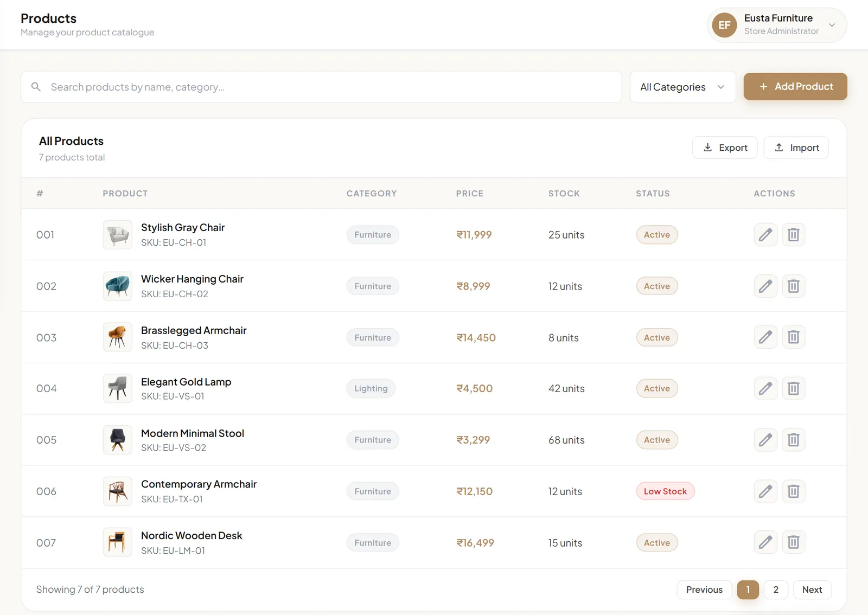Edit the Wicker Hanging Chair row
The height and width of the screenshot is (615, 868).
(765, 286)
